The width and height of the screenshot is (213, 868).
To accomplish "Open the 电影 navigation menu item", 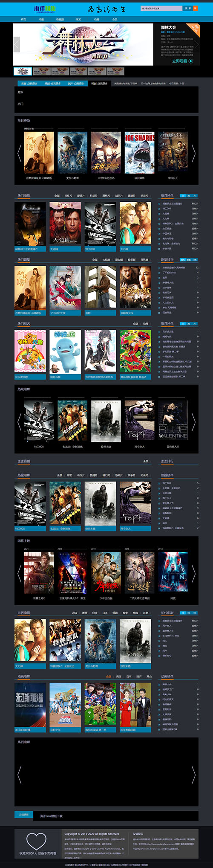I will tap(42, 20).
